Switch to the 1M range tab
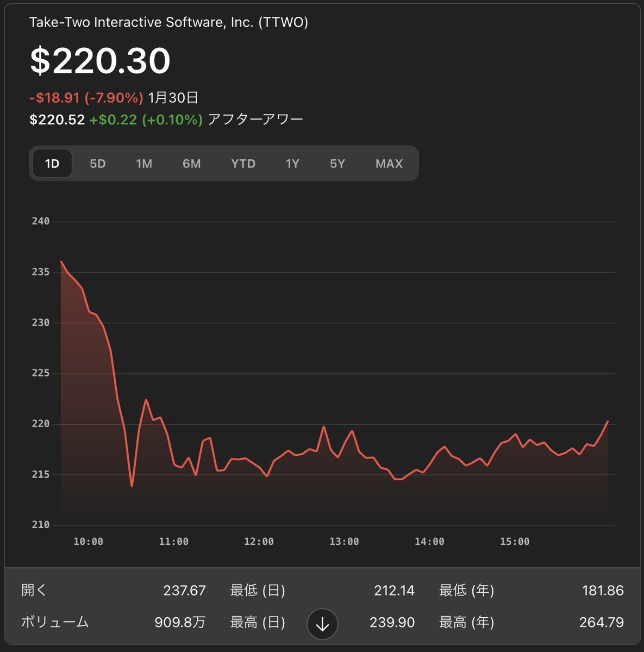Screen dimensions: 644x652 144,164
